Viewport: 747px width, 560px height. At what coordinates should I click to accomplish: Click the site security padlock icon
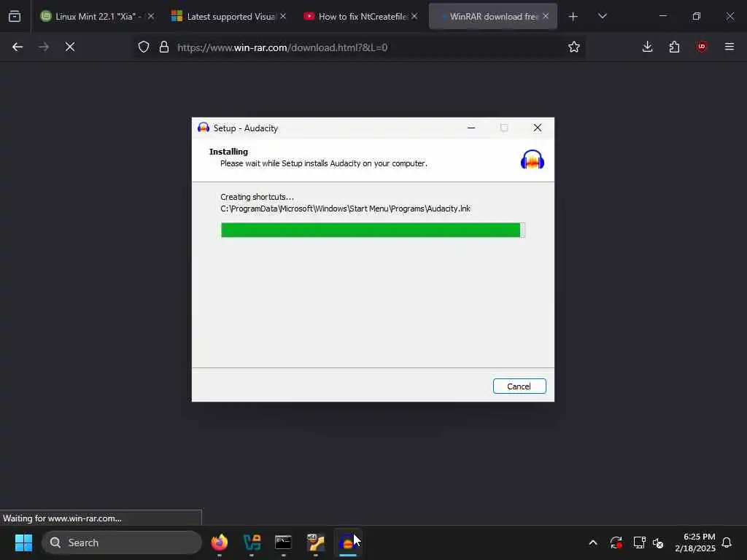[x=164, y=47]
